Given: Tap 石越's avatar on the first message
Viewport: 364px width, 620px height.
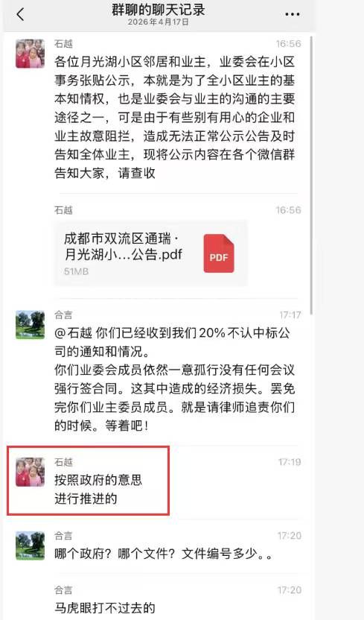Looking at the screenshot, I should click(x=30, y=54).
